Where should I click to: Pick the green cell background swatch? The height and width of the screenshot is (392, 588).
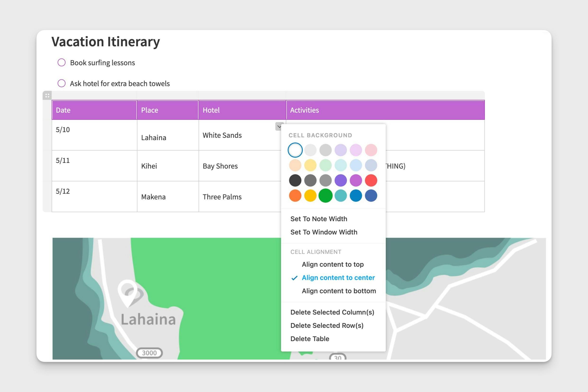click(x=325, y=196)
